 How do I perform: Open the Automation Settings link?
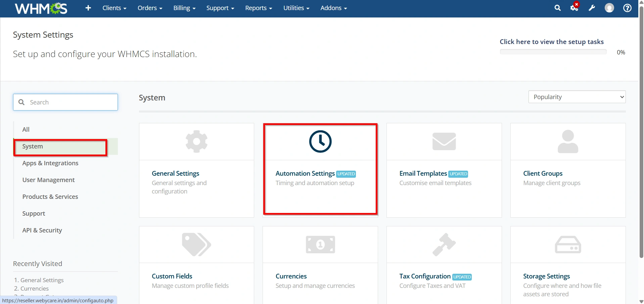305,173
